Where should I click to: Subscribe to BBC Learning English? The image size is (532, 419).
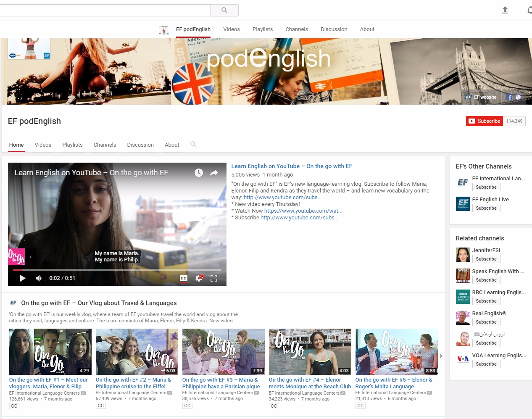click(x=486, y=301)
